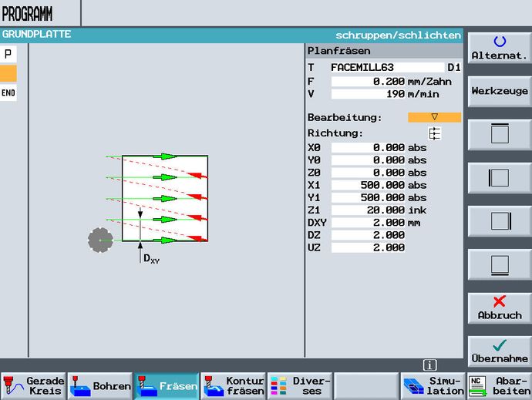Click the Y1 value field 500.000
Image resolution: width=532 pixels, height=400 pixels.
coord(368,197)
